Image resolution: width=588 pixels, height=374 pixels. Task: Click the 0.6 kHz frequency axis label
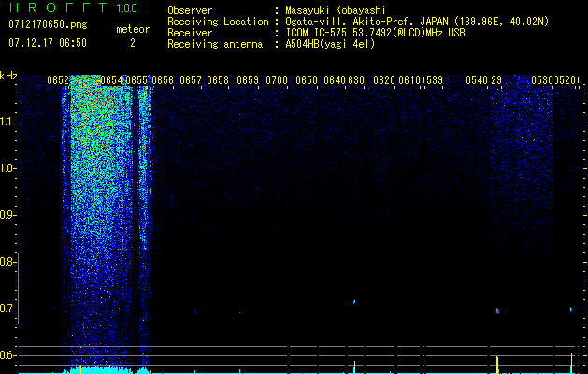coord(7,355)
